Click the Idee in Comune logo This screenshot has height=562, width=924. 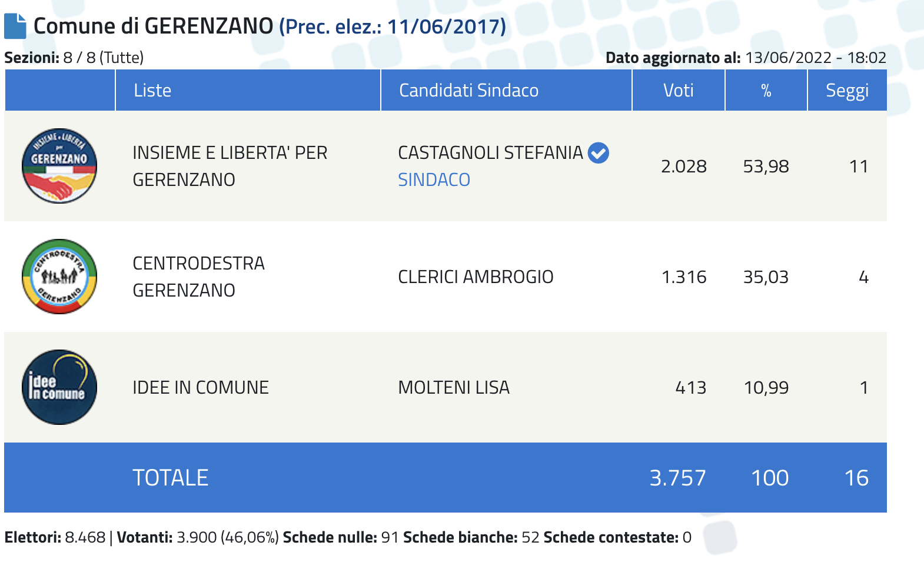point(59,387)
